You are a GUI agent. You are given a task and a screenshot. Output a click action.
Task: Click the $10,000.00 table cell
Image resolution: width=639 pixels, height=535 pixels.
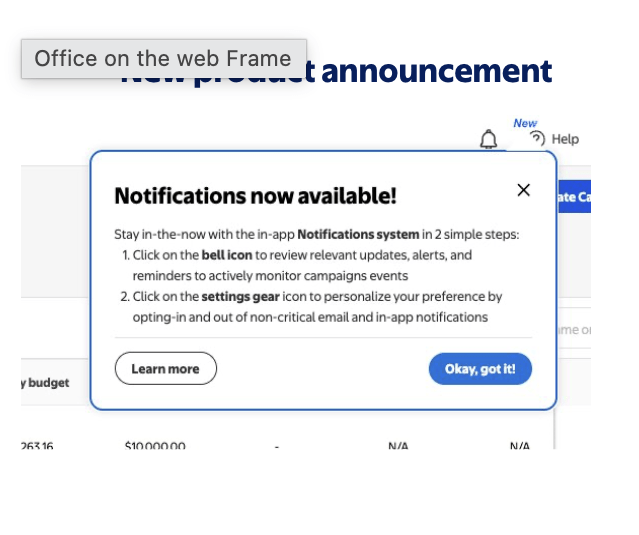(155, 446)
